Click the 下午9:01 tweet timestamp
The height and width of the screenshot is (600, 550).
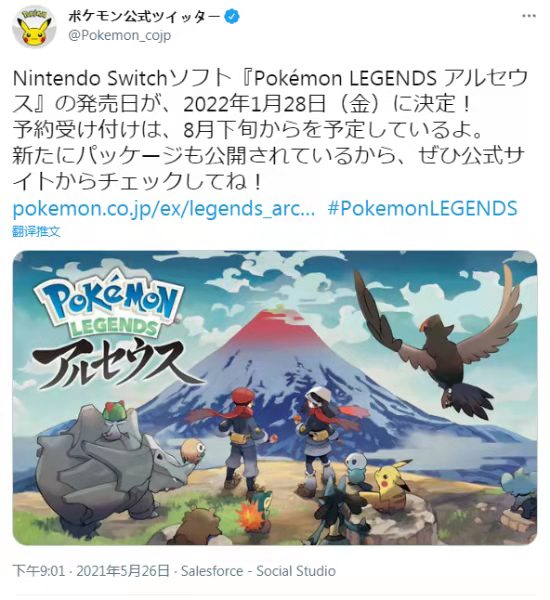pos(39,571)
